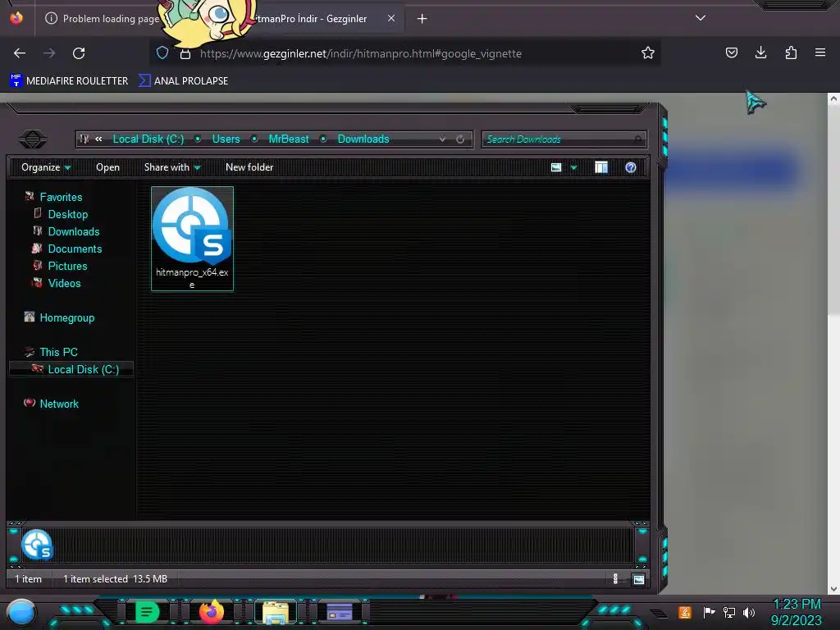Click Downloads in the address breadcrumb

tap(363, 139)
